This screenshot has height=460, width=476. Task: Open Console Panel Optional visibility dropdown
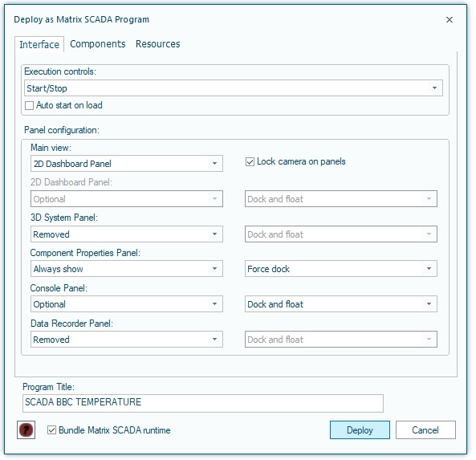pyautogui.click(x=127, y=304)
